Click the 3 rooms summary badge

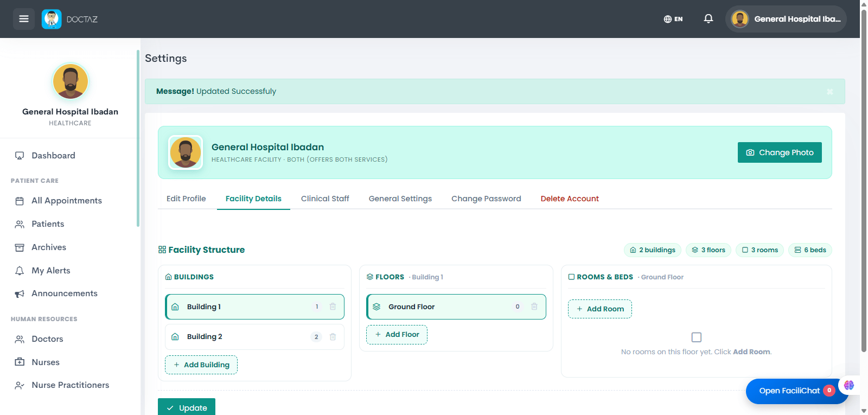759,250
